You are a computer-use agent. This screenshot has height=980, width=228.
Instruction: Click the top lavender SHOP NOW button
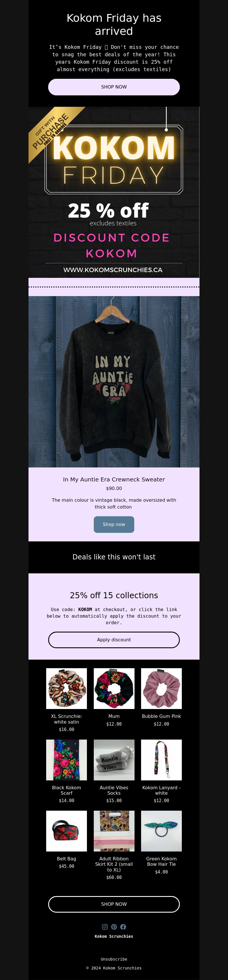click(x=114, y=87)
